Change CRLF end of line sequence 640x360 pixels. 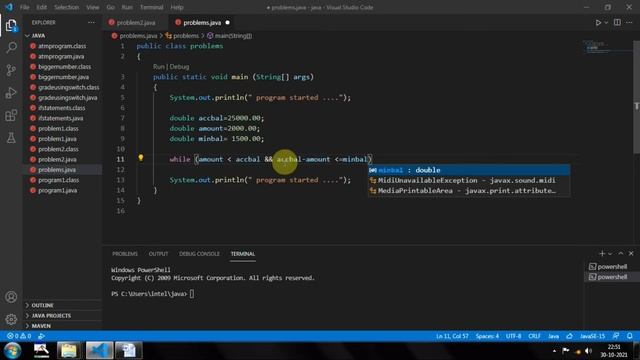(534, 336)
